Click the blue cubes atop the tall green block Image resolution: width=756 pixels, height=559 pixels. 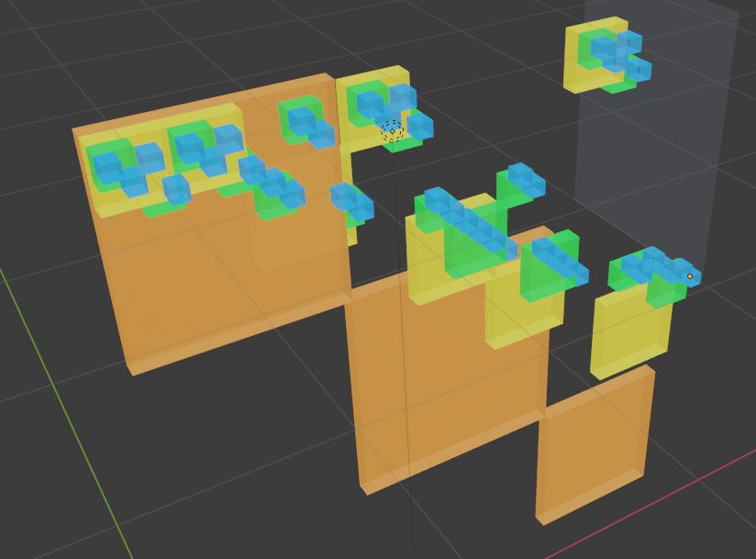coord(527,178)
